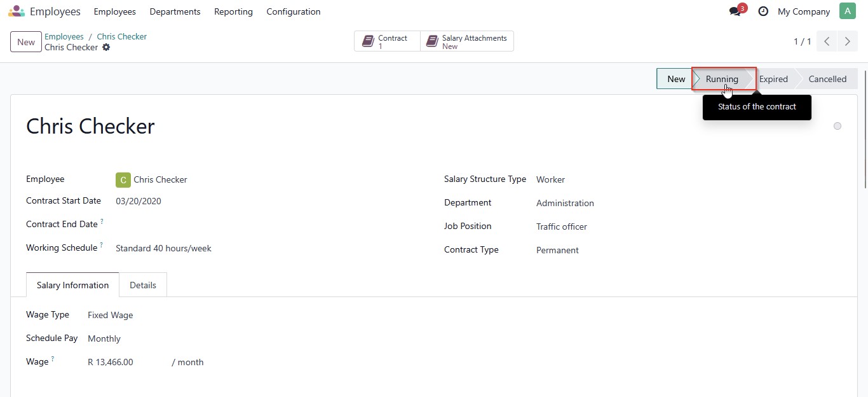The height and width of the screenshot is (397, 868).
Task: Open the gear actions icon beside Chris Checker
Action: pyautogui.click(x=106, y=47)
